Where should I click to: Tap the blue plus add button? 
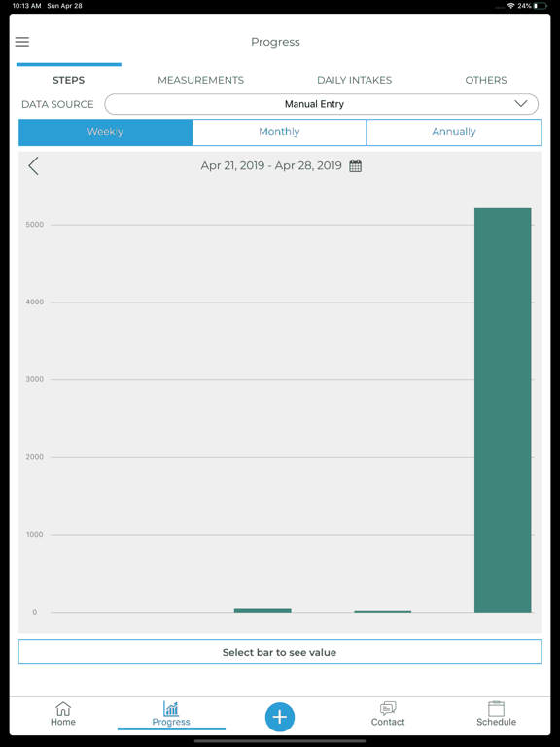280,717
